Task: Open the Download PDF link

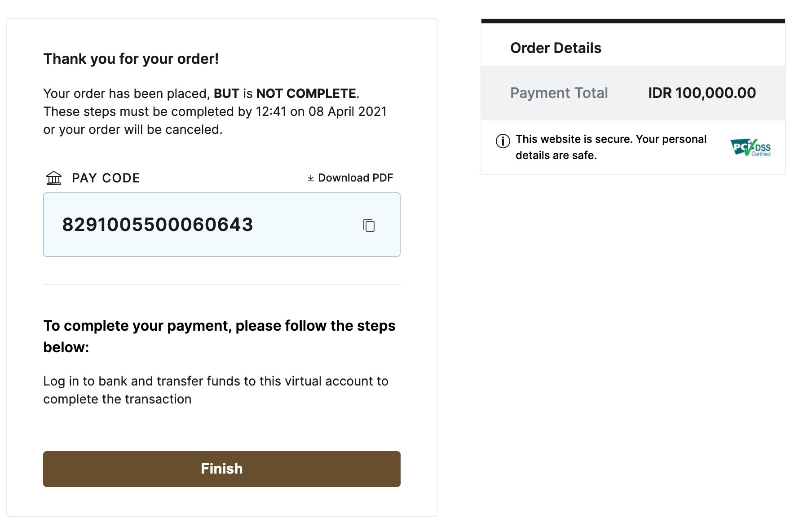Action: click(x=355, y=178)
